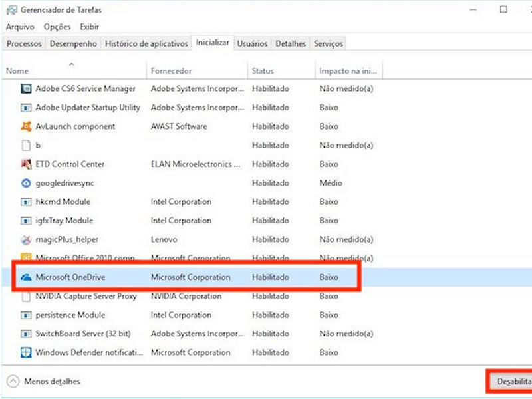
Task: Open the Opções menu
Action: (x=57, y=27)
